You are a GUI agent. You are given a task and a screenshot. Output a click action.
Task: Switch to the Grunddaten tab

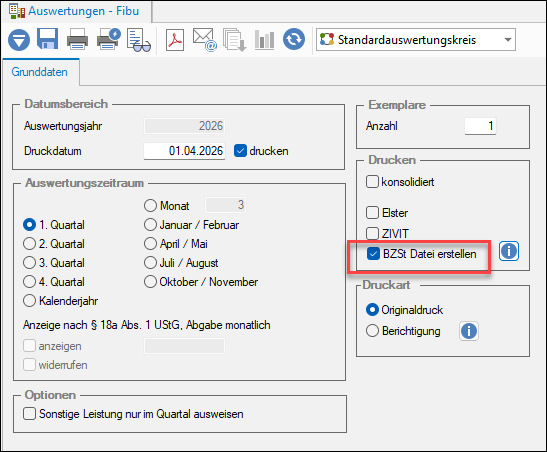pyautogui.click(x=40, y=72)
